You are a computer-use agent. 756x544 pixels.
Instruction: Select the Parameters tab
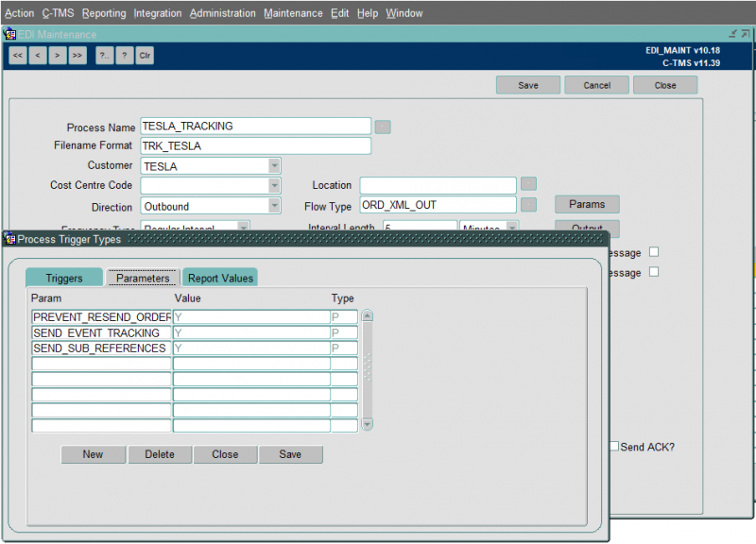pos(143,278)
